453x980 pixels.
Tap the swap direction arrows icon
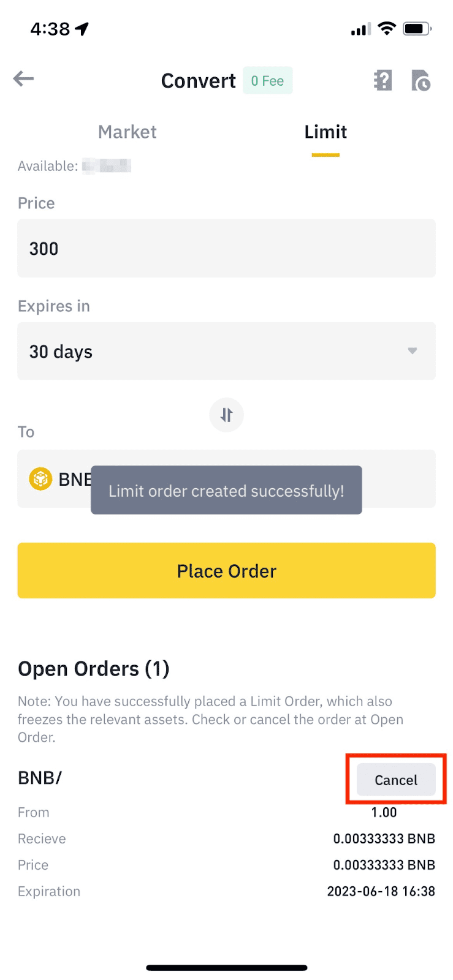[226, 415]
